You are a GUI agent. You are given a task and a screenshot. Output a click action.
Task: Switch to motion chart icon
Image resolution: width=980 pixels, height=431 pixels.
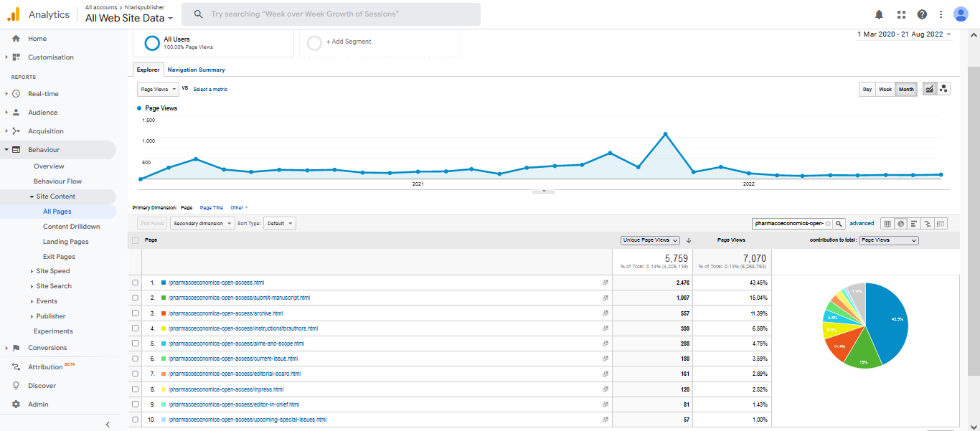[943, 89]
